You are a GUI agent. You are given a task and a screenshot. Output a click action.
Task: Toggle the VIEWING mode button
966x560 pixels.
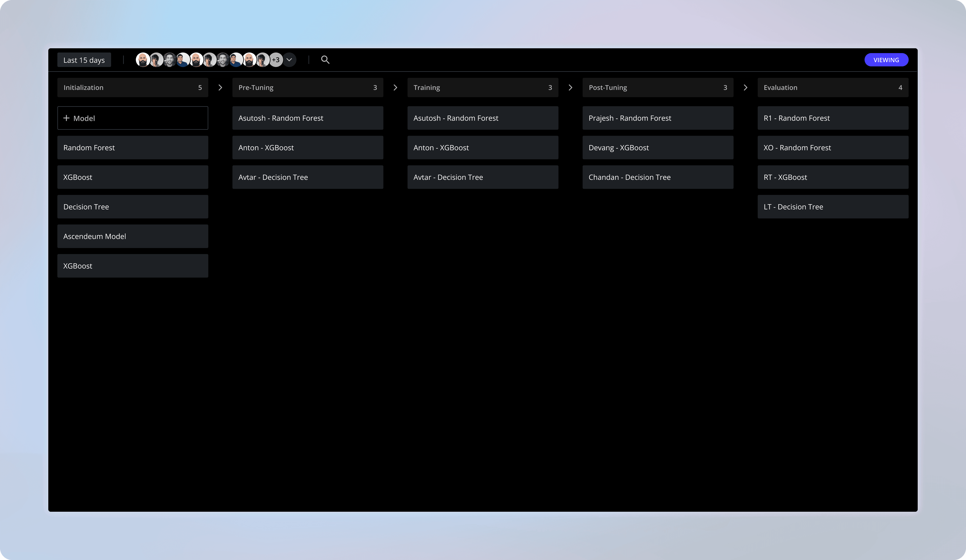[x=886, y=60]
